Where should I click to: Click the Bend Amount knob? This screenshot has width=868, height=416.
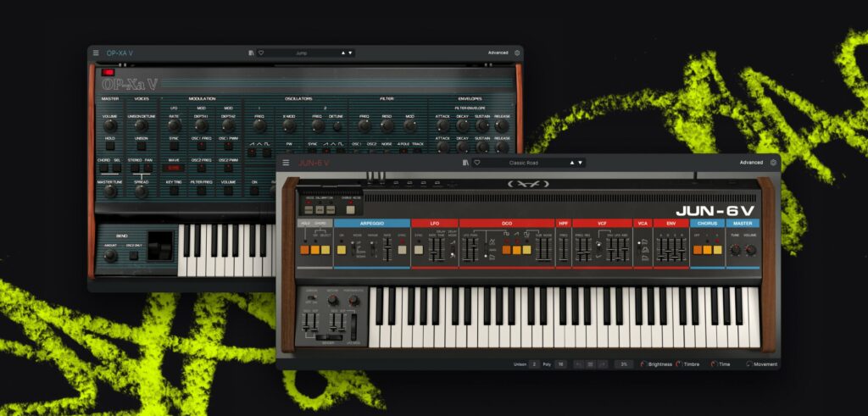(x=111, y=256)
